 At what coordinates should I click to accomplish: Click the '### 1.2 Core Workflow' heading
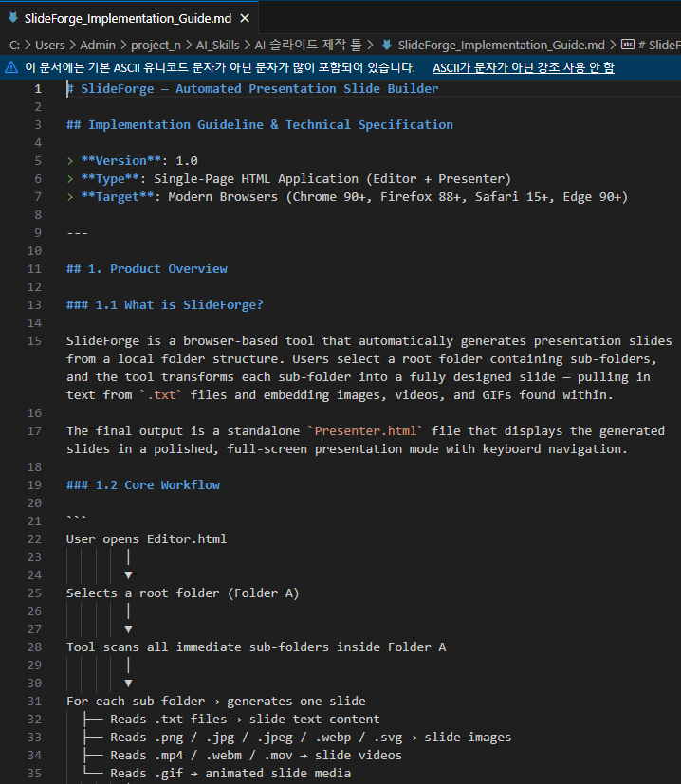[x=143, y=484]
